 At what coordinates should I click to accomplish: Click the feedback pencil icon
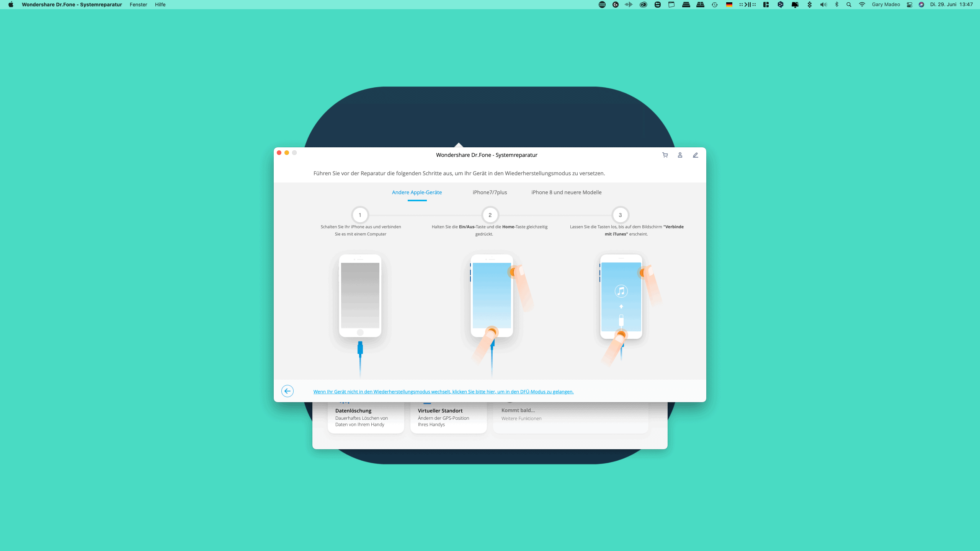tap(695, 155)
